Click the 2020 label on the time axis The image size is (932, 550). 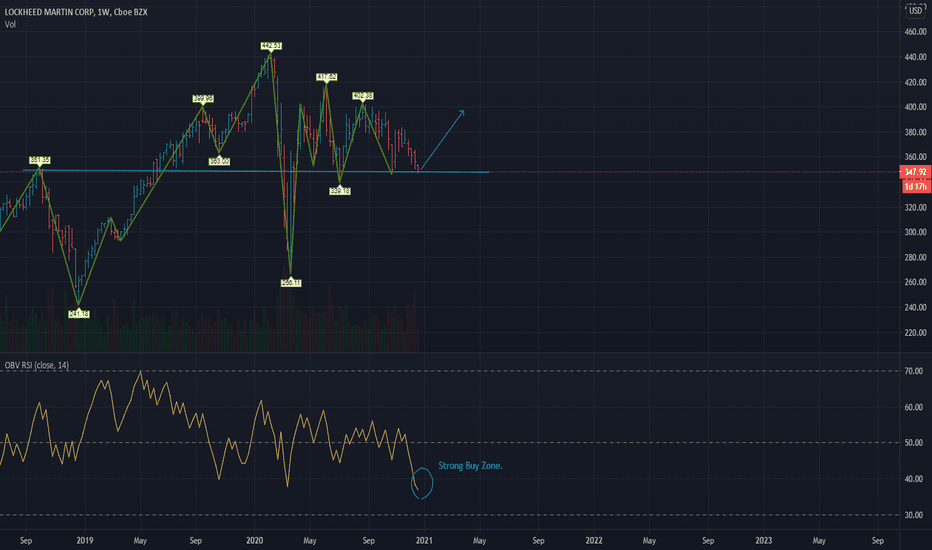coord(254,540)
